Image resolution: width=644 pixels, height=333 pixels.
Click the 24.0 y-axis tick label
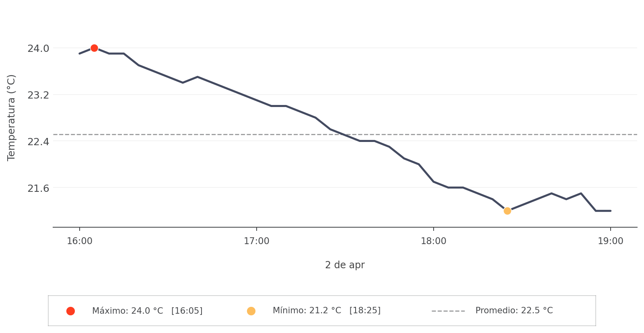38,49
